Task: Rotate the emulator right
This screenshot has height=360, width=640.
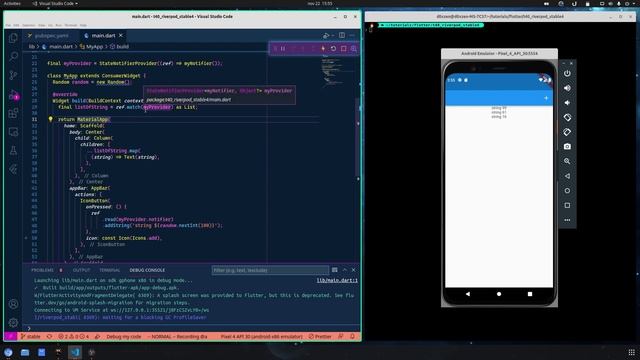Action: coord(567,132)
